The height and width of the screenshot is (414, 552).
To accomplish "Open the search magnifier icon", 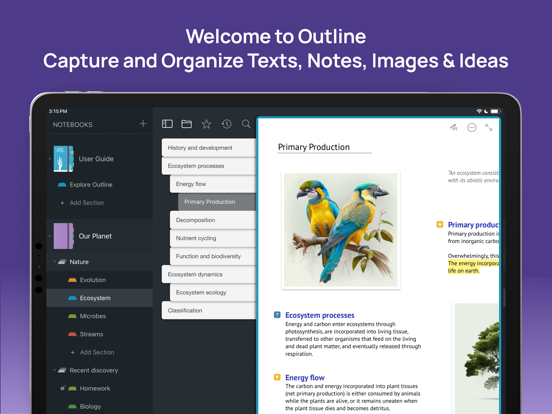I will point(246,124).
